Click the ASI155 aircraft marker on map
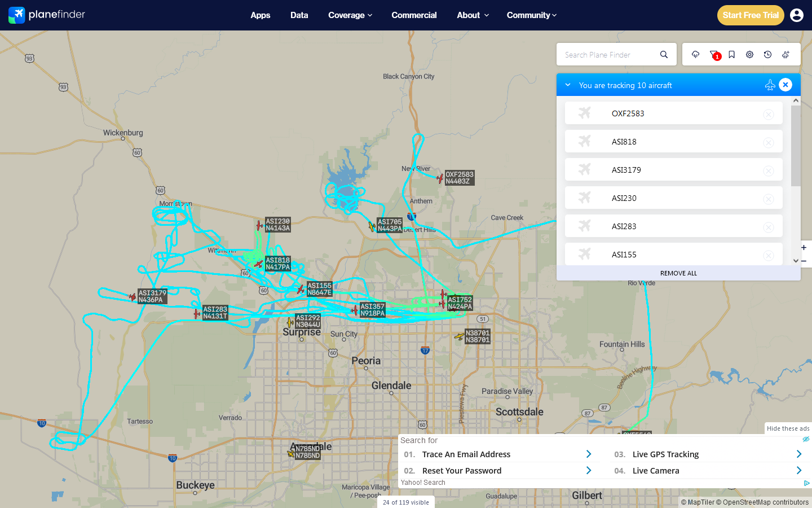812x508 pixels. tap(301, 290)
